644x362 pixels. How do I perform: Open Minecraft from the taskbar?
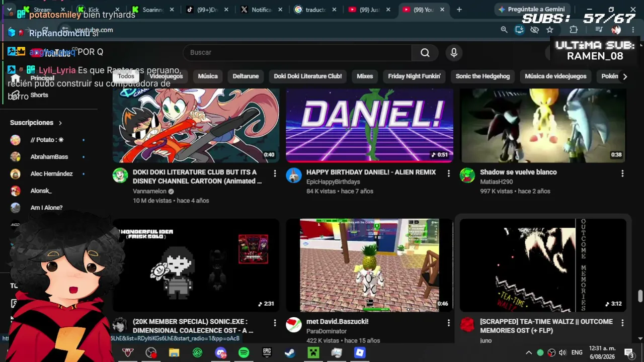pyautogui.click(x=313, y=353)
